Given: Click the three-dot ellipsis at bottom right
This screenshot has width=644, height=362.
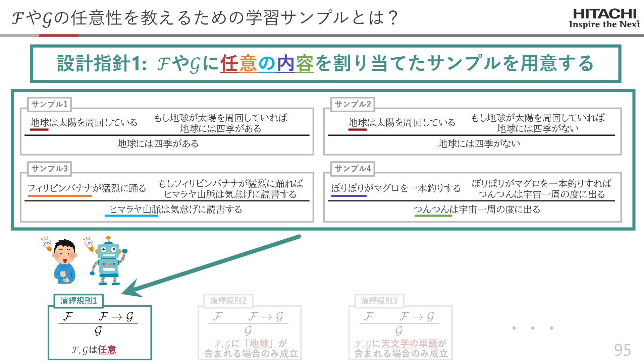Looking at the screenshot, I should tap(533, 328).
